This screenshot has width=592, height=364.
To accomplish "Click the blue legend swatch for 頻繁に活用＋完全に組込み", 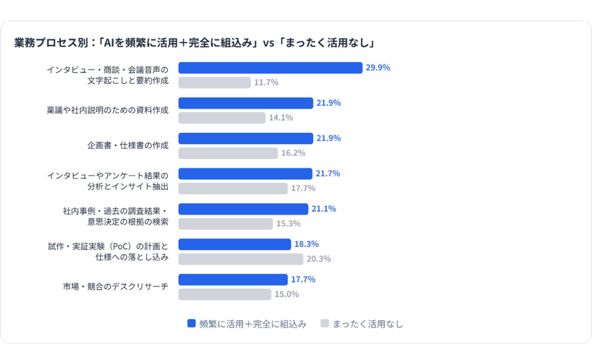I will click(x=192, y=324).
